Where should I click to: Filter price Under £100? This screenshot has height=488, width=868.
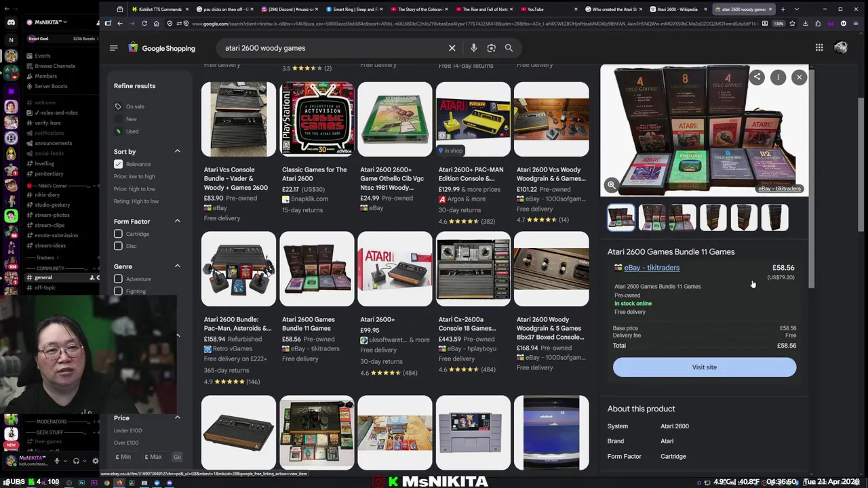[127, 430]
